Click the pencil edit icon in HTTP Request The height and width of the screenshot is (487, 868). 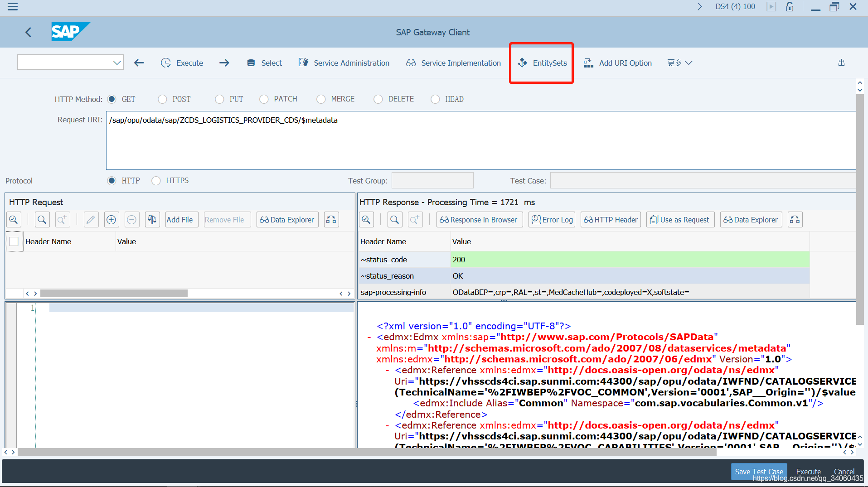coord(91,220)
